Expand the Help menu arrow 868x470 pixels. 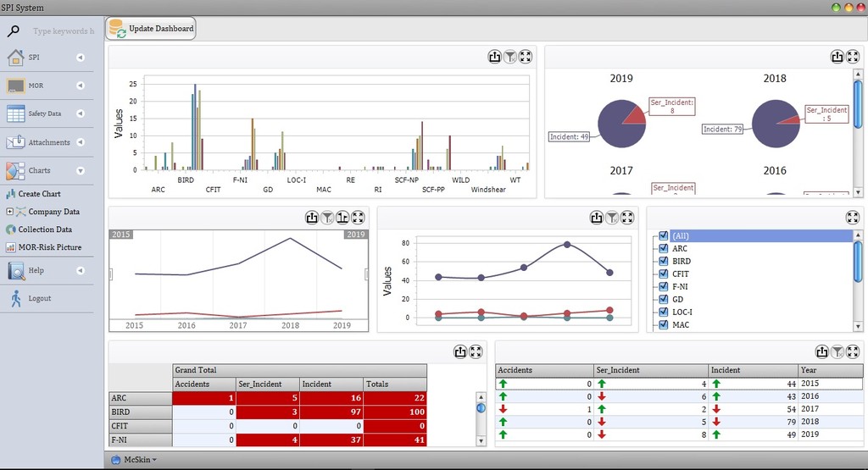coord(81,271)
